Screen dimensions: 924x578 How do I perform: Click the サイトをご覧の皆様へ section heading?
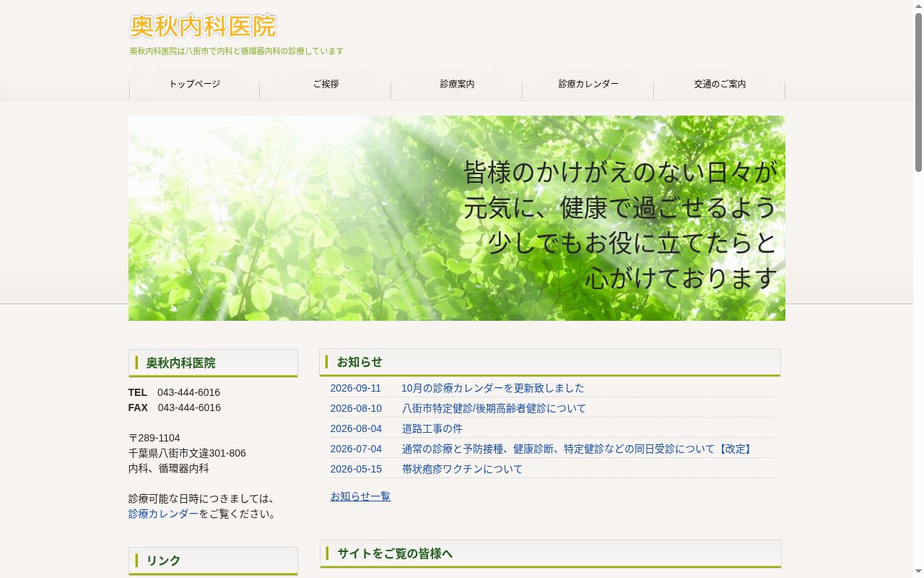pyautogui.click(x=551, y=553)
